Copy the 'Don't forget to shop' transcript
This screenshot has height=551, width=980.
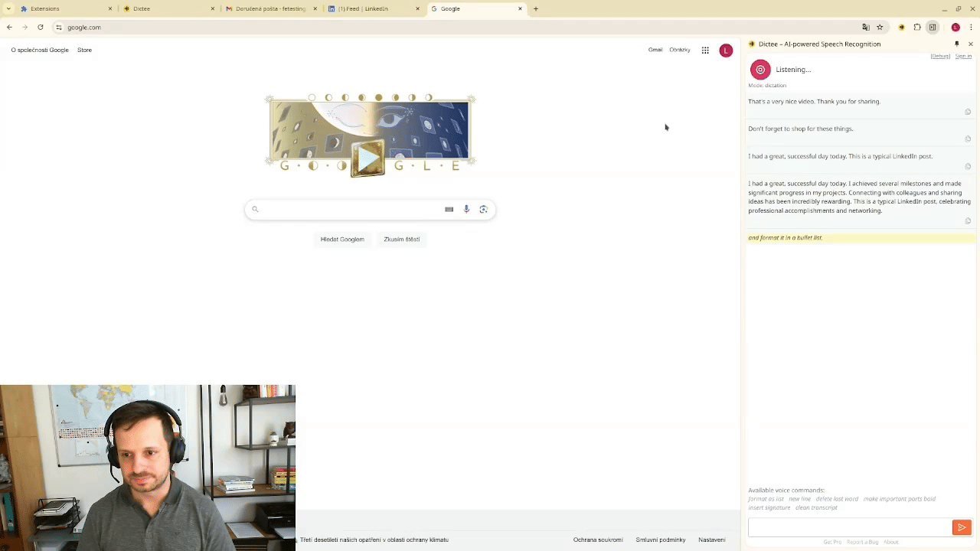pos(968,139)
